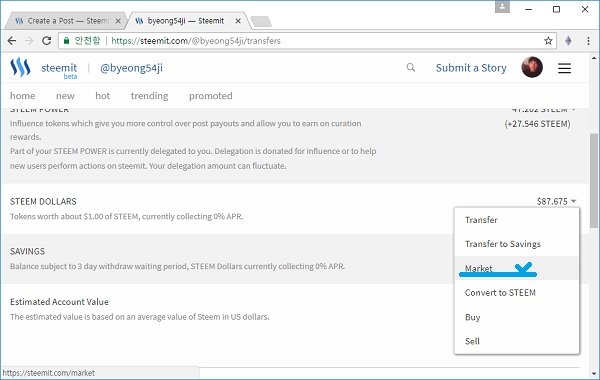
Task: Click the browser forward arrow
Action: click(29, 41)
